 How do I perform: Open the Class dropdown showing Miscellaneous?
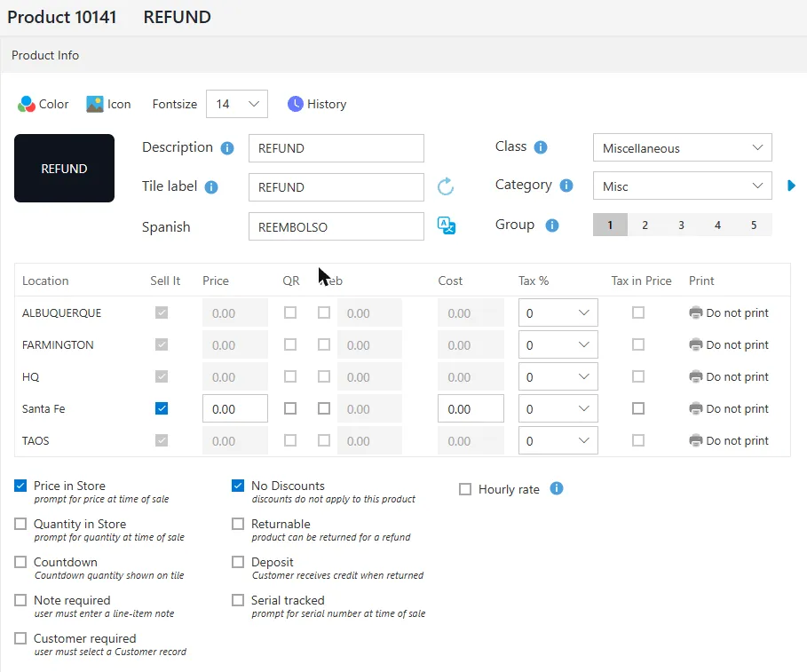(683, 148)
